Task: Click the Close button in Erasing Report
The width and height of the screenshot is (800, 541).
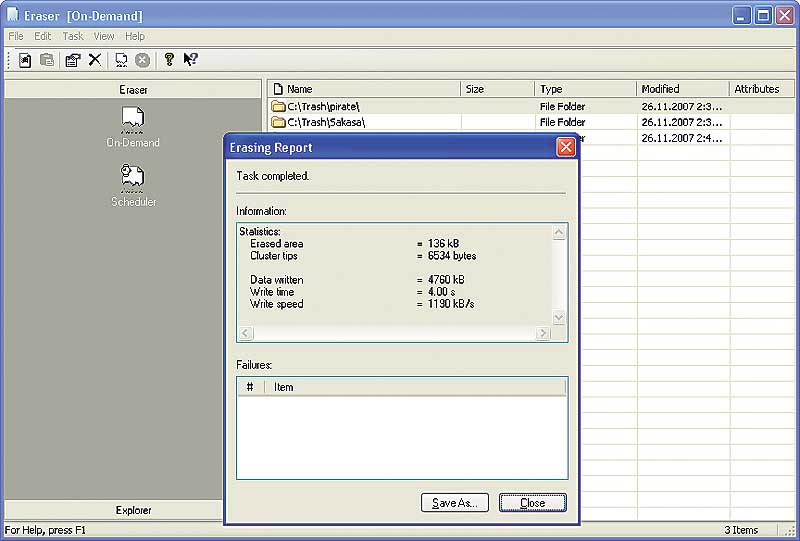Action: (533, 503)
